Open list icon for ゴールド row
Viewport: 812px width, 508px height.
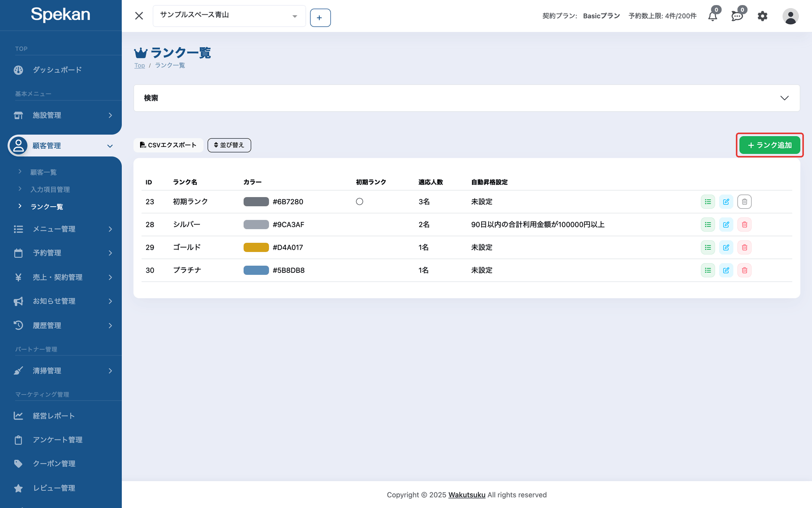click(x=708, y=247)
